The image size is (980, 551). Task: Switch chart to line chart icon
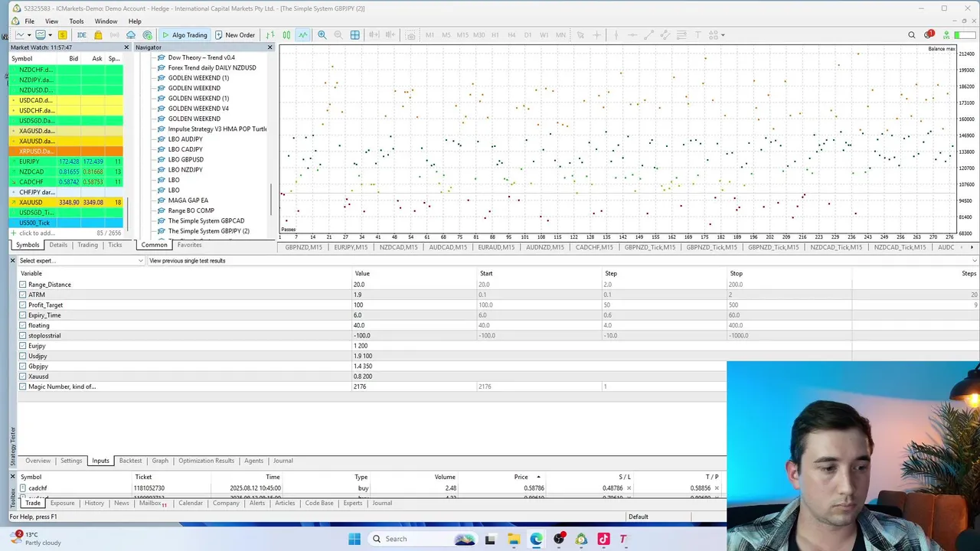click(302, 34)
